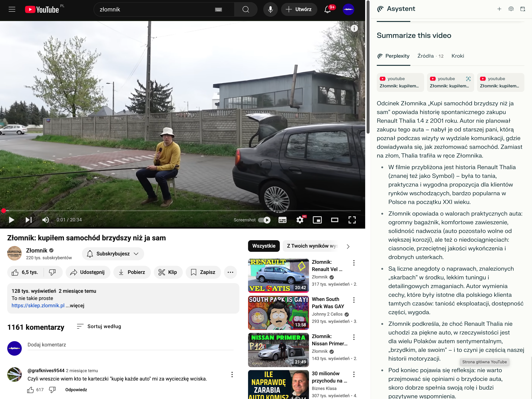The image size is (532, 399).
Task: Open options for 30 milionów video
Action: (354, 374)
